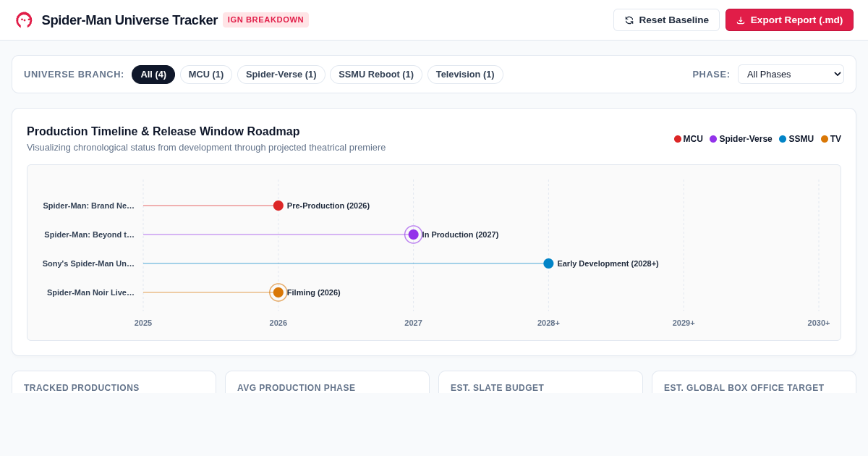Click the blue Early Development (2028+) marker
Image resolution: width=868 pixels, height=456 pixels.
[x=548, y=263]
